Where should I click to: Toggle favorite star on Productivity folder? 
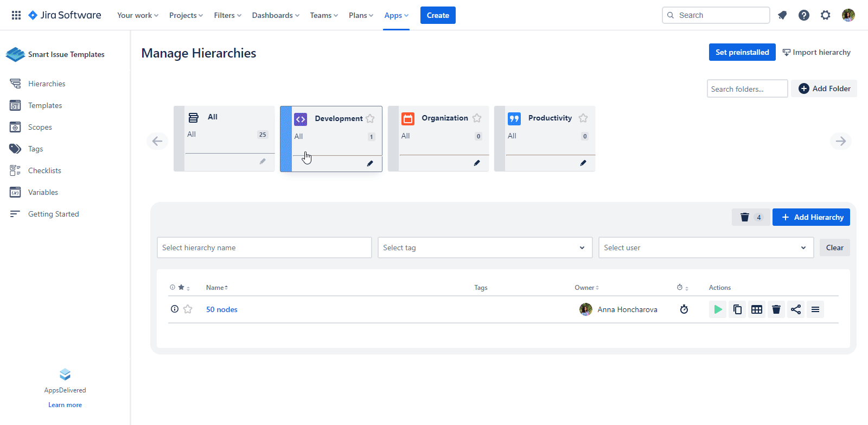click(x=583, y=118)
